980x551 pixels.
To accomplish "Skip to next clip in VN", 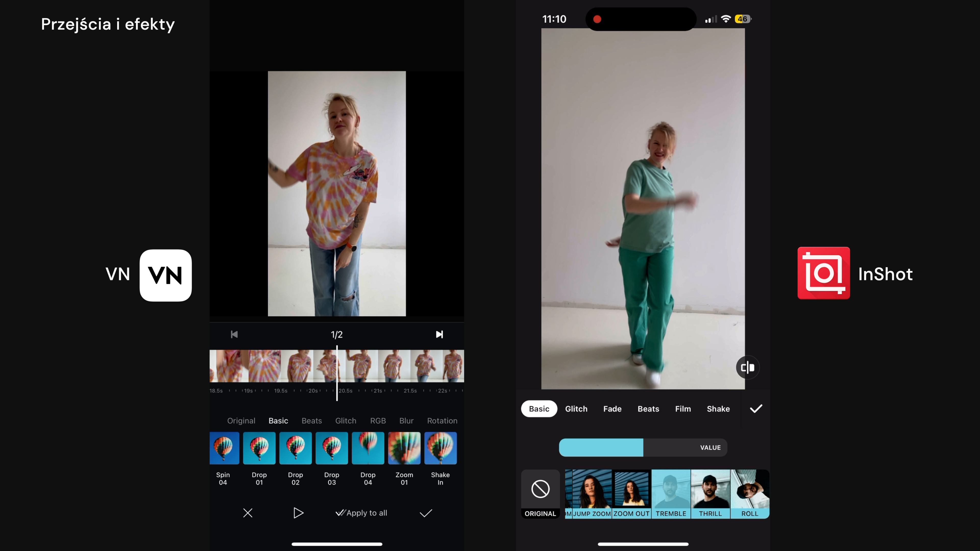I will pos(439,334).
